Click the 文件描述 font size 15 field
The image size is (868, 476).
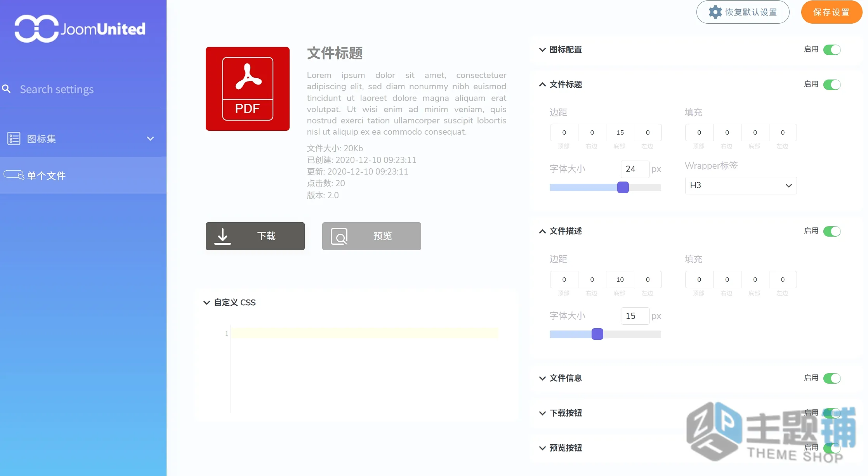[635, 316]
